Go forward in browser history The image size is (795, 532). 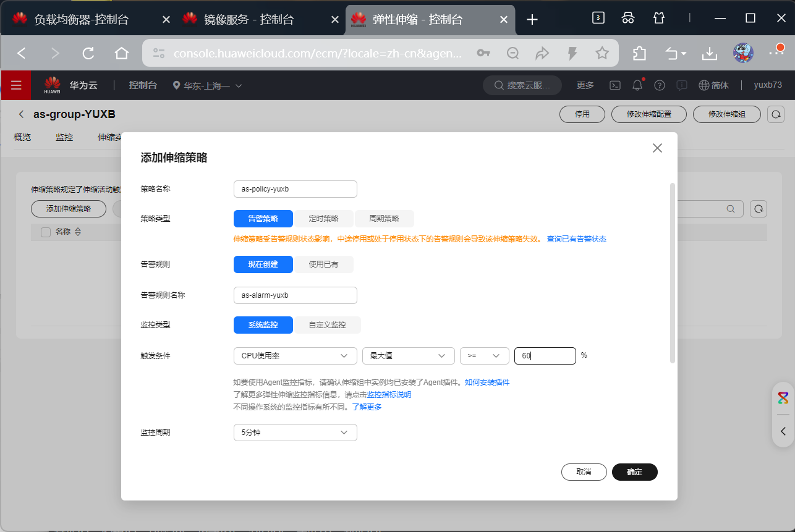[x=55, y=54]
